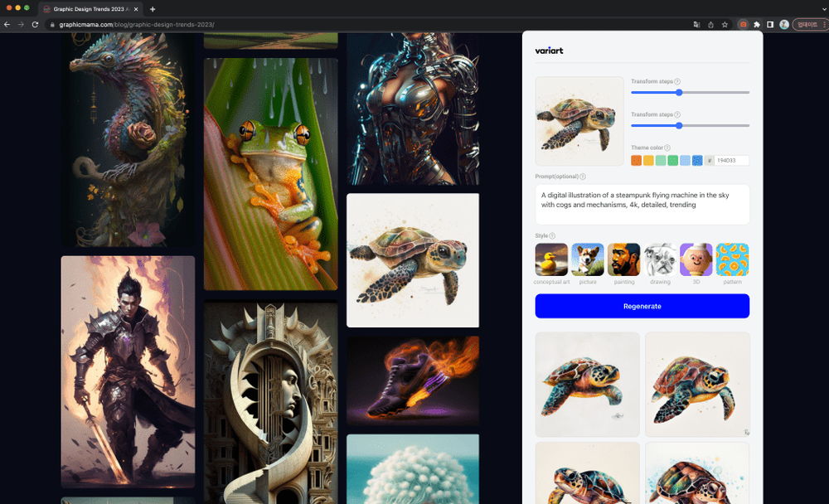Click the armored warrior with sword image
Screen dimensions: 829x504
128,372
